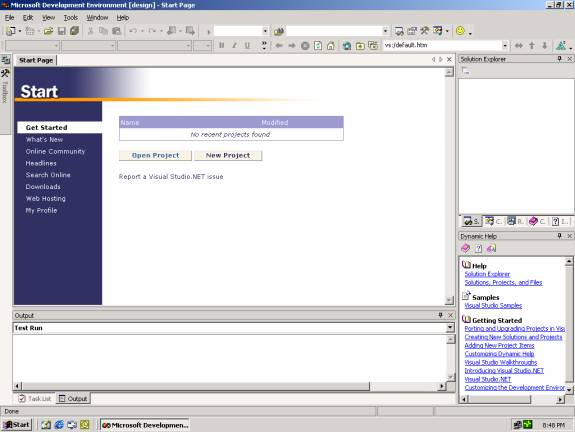Click the New Project button
The height and width of the screenshot is (432, 575).
(228, 155)
